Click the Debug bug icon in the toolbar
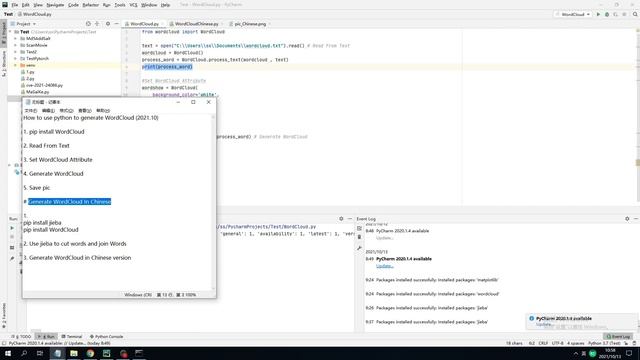640x360 pixels. pos(607,14)
